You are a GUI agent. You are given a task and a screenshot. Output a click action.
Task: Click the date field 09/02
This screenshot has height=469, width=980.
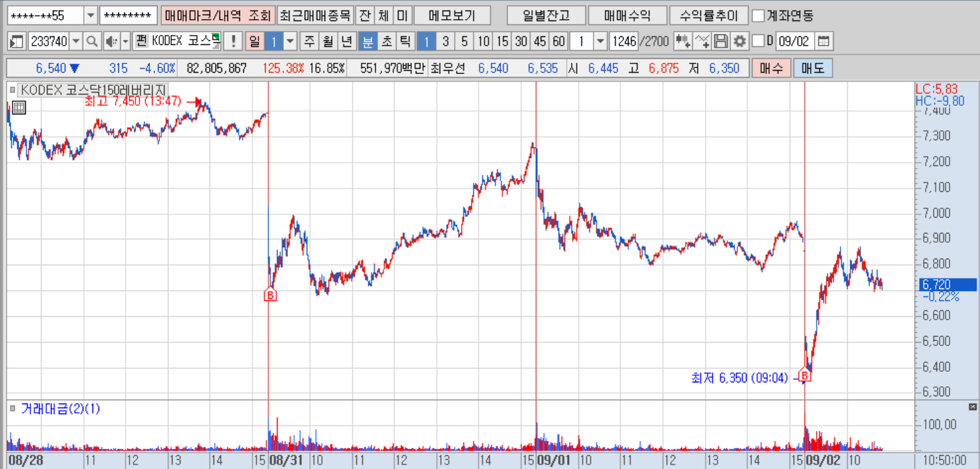[x=795, y=42]
